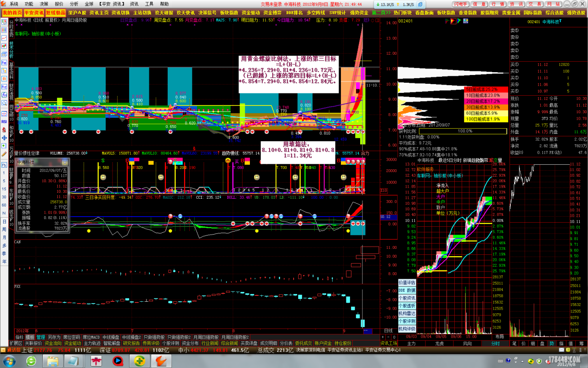The width and height of the screenshot is (588, 368).
Task: Select the 主力 tab under mini chart
Action: tap(412, 343)
